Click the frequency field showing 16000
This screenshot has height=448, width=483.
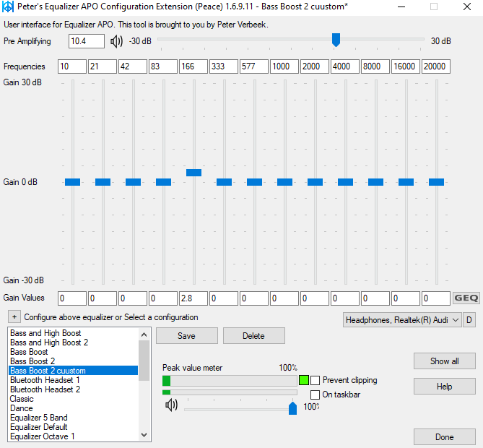[406, 66]
